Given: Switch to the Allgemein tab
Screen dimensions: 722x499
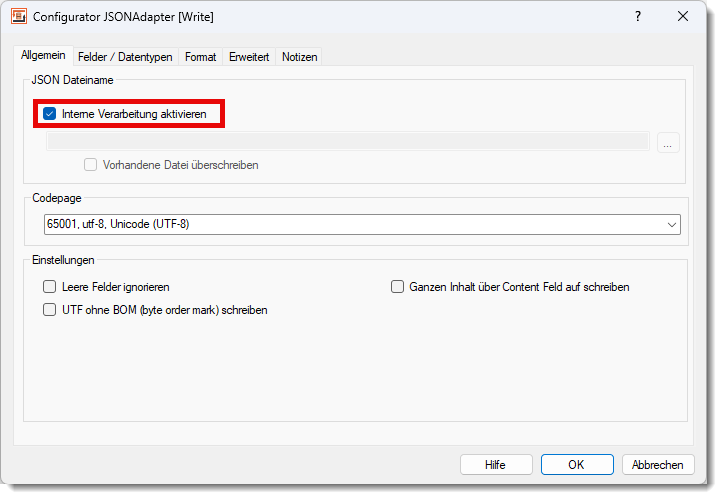Looking at the screenshot, I should point(43,57).
